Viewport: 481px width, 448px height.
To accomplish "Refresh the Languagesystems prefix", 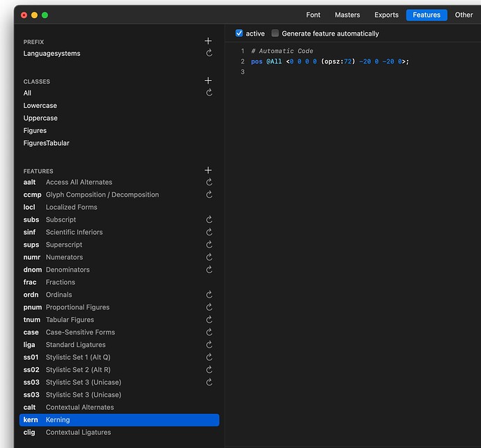I will [208, 54].
